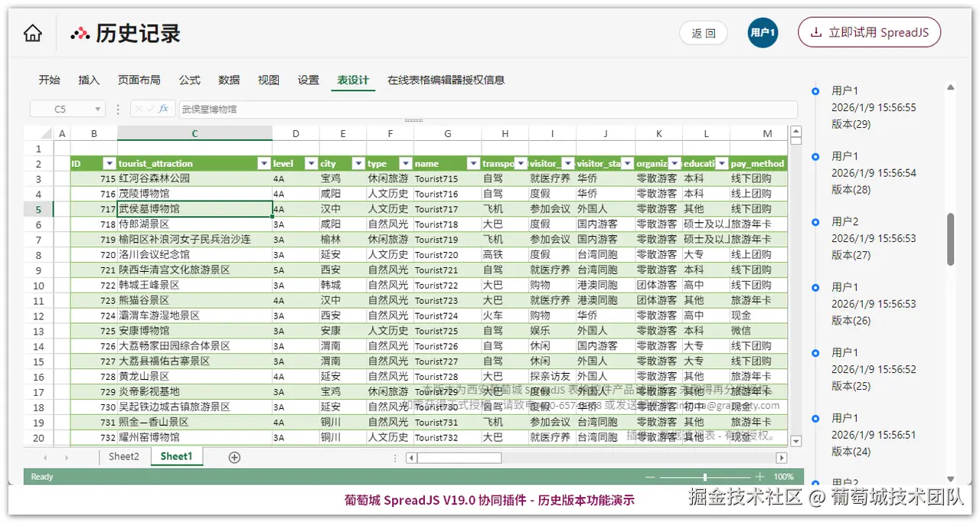
Task: Open the level column filter dropdown
Action: click(x=311, y=163)
